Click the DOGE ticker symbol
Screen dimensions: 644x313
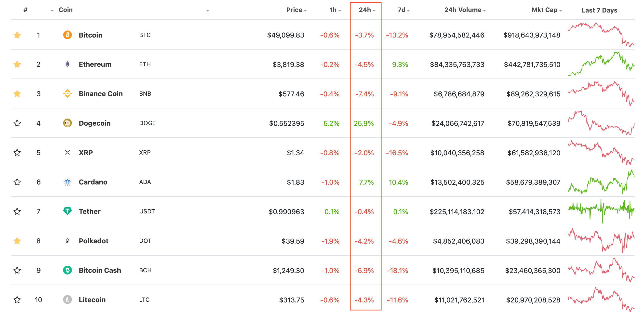pos(147,123)
